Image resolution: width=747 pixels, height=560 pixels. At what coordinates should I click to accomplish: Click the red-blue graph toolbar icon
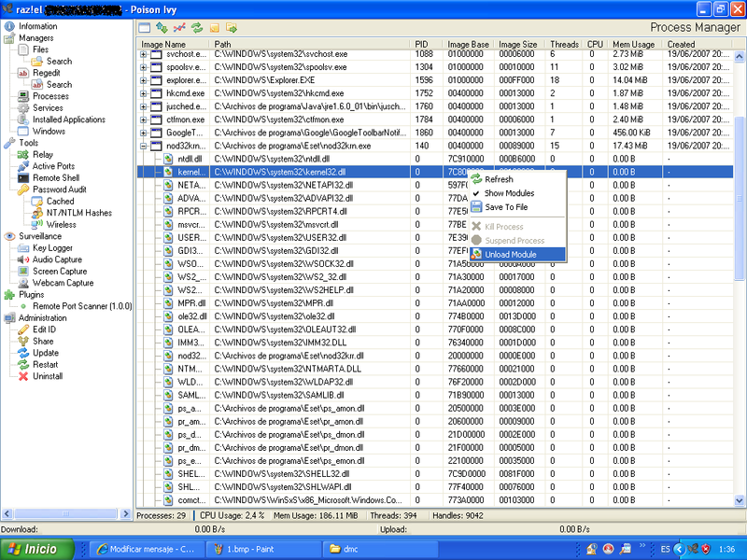point(179,28)
